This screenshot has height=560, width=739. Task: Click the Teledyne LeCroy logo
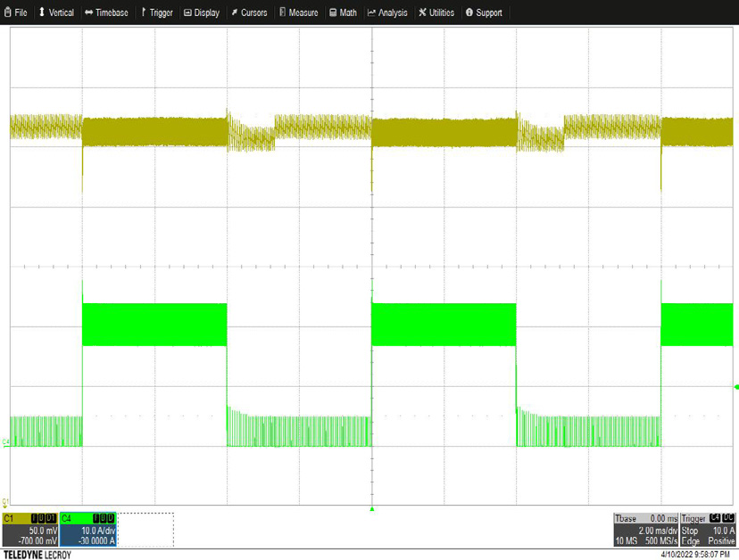(x=37, y=554)
